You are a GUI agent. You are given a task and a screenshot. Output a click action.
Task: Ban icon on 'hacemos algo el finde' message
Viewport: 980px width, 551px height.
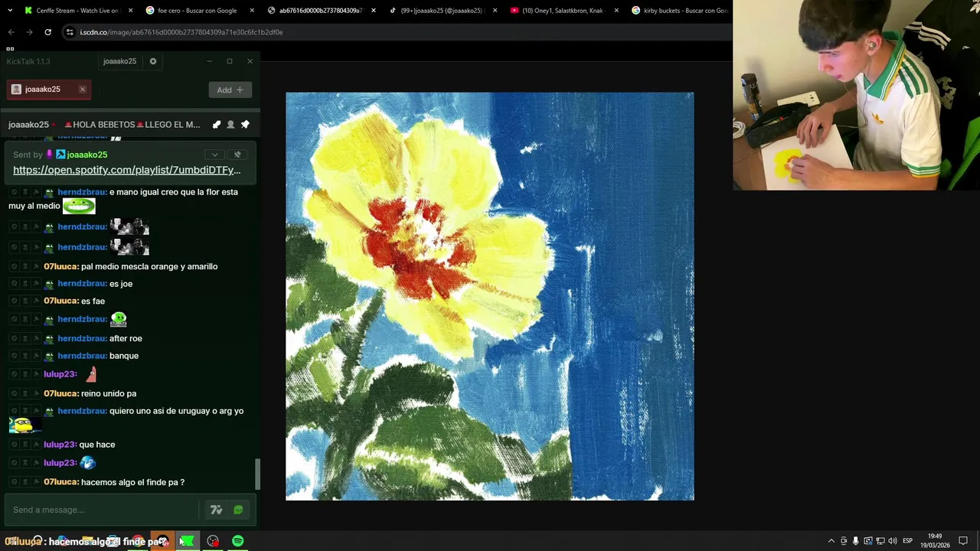14,482
